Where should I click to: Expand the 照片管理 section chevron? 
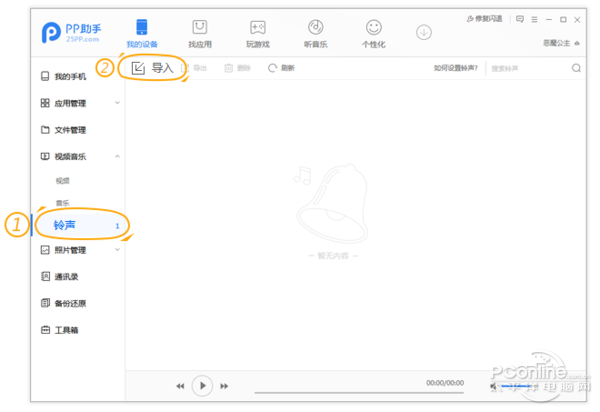click(118, 250)
